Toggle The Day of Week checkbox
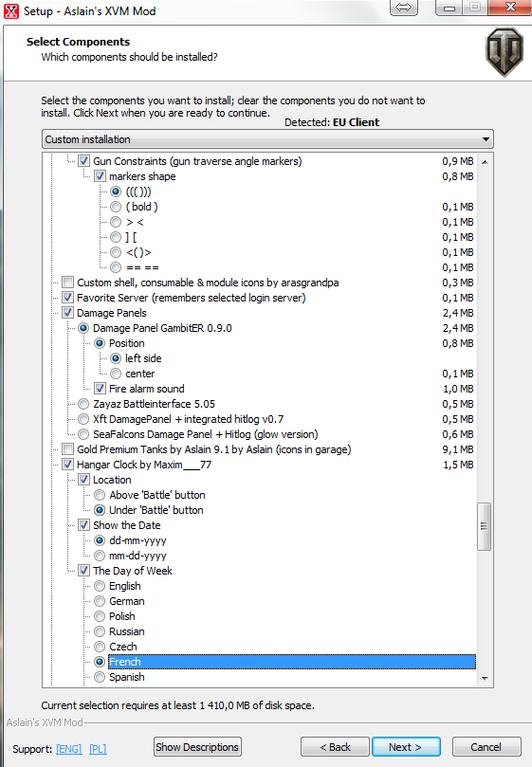The height and width of the screenshot is (767, 532). 83,571
